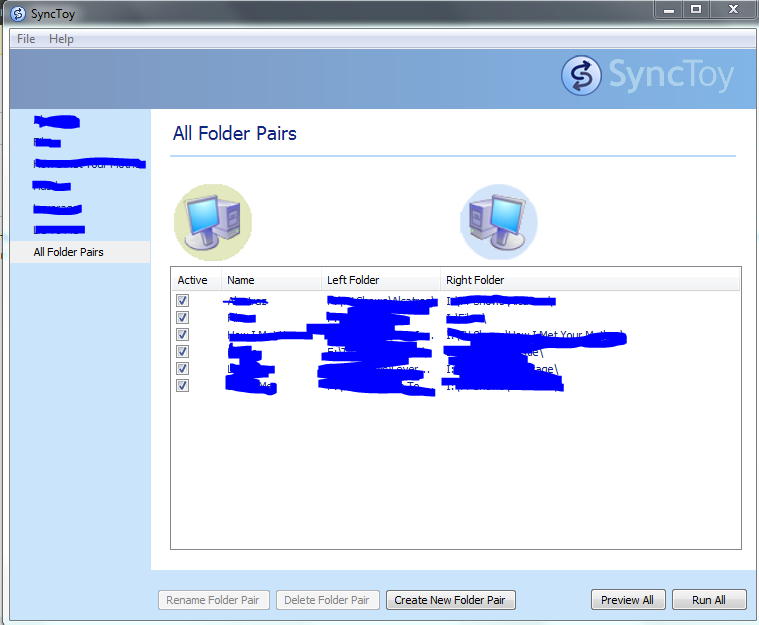
Task: Close the SyncToy window
Action: click(x=733, y=9)
